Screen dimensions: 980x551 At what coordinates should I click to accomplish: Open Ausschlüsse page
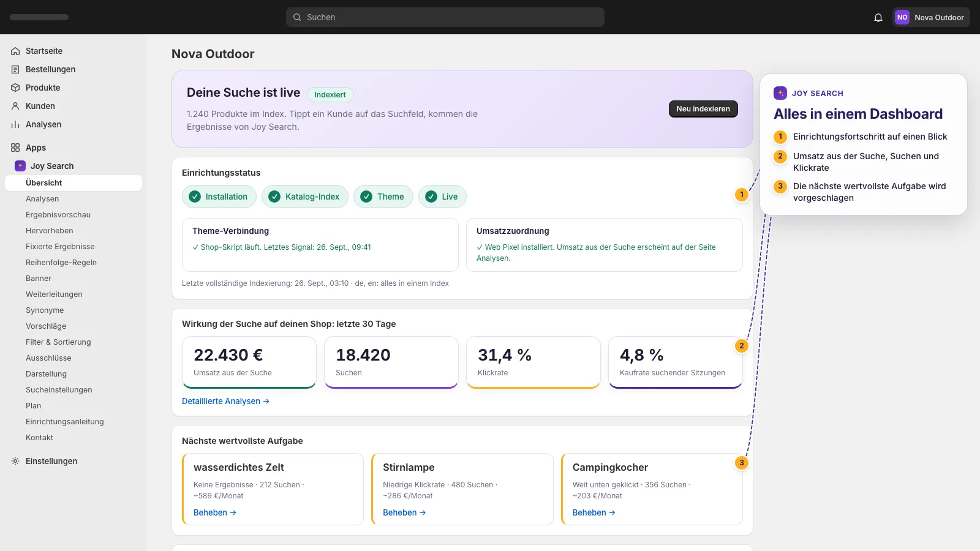[x=73, y=358]
